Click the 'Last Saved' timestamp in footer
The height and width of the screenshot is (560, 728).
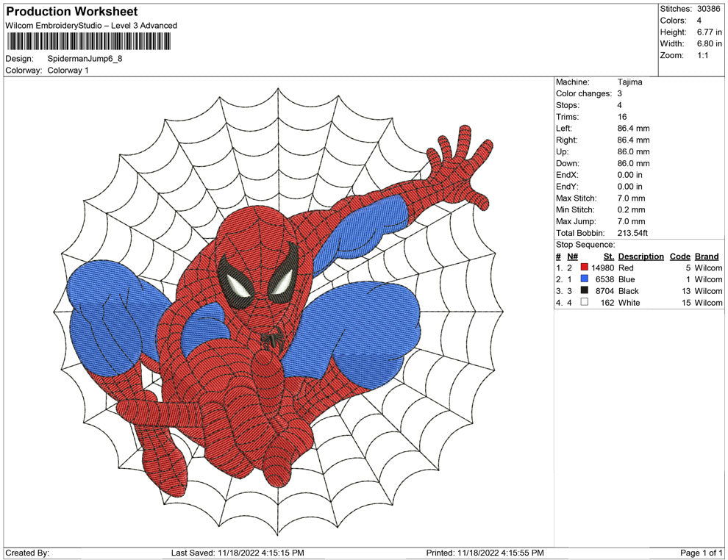pos(238,553)
